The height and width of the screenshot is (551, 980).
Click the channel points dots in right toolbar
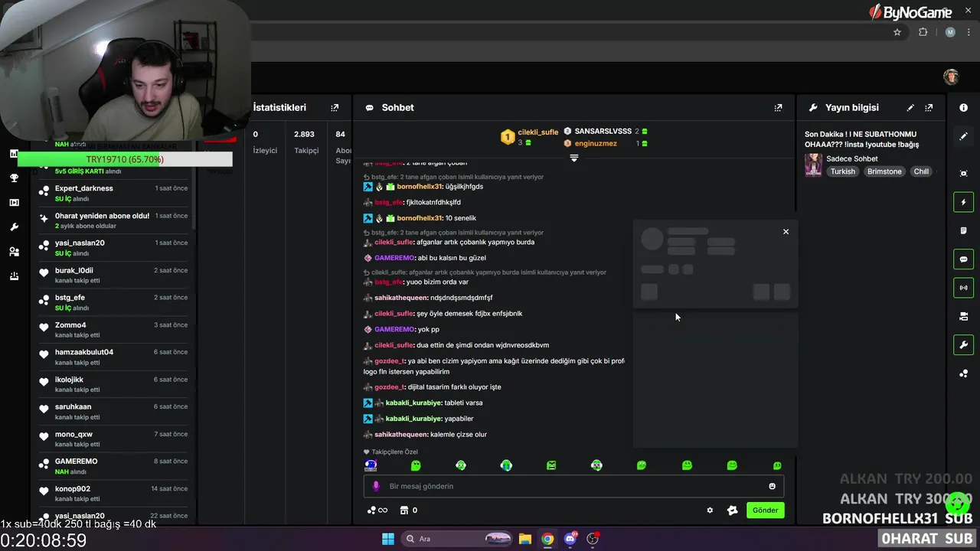tap(963, 373)
